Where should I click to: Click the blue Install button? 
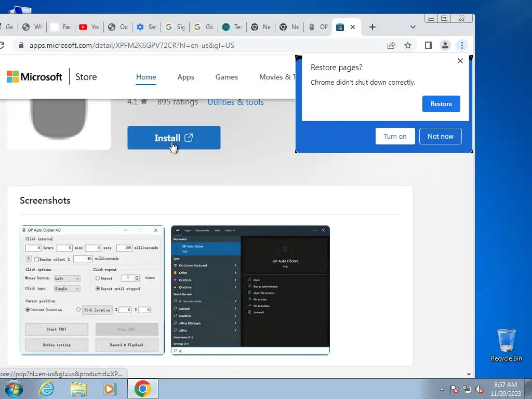[174, 138]
